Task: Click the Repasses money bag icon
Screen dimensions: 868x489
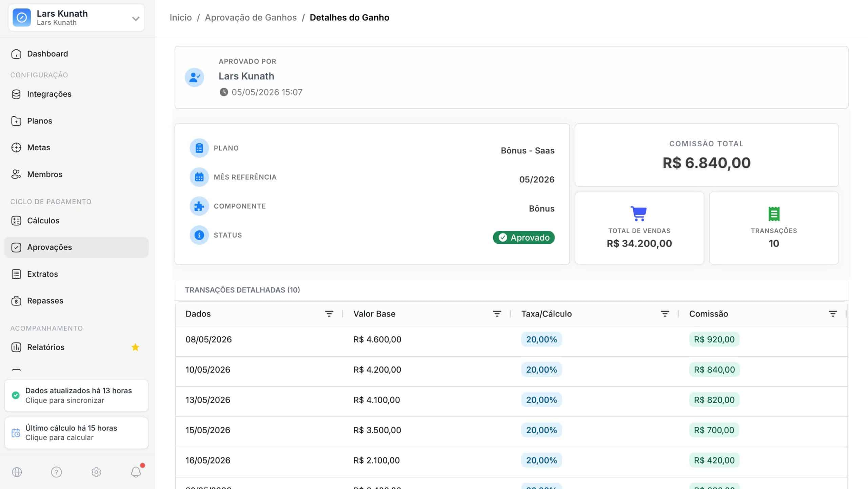Action: [x=16, y=301]
